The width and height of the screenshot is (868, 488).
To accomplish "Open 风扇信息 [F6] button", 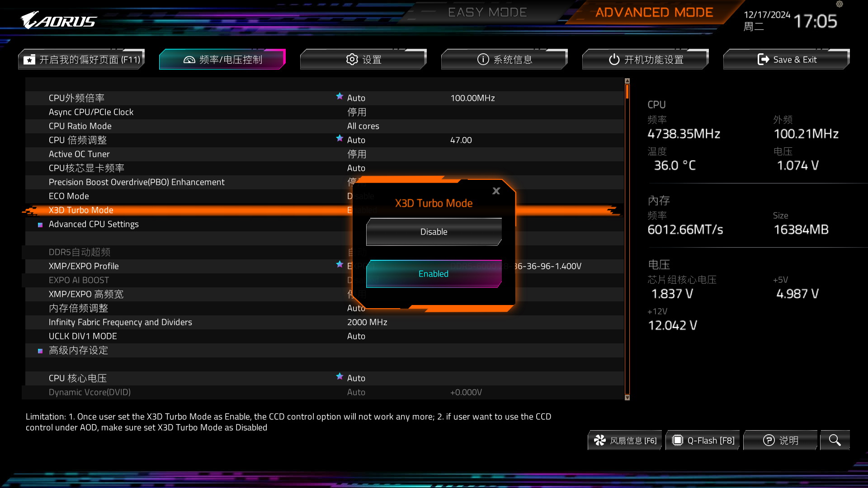I will pos(625,440).
